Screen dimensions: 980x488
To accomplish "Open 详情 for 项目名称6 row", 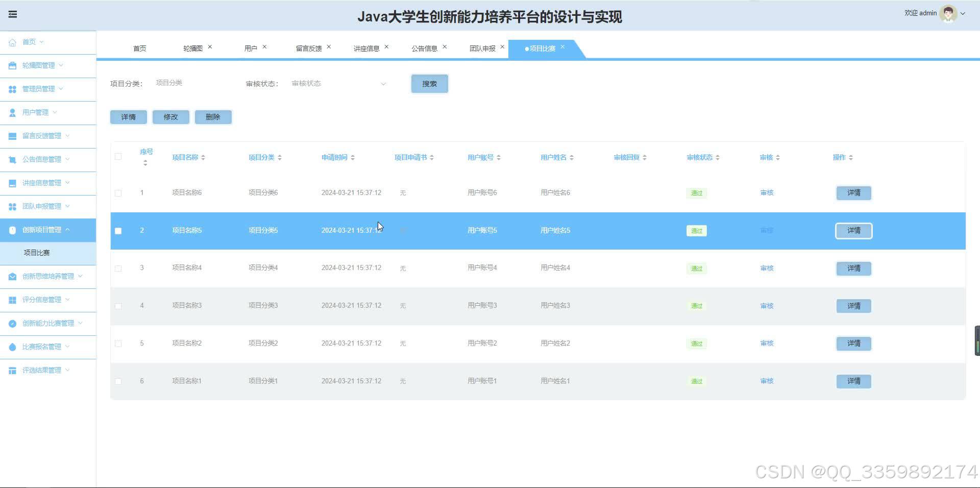I will pyautogui.click(x=854, y=193).
